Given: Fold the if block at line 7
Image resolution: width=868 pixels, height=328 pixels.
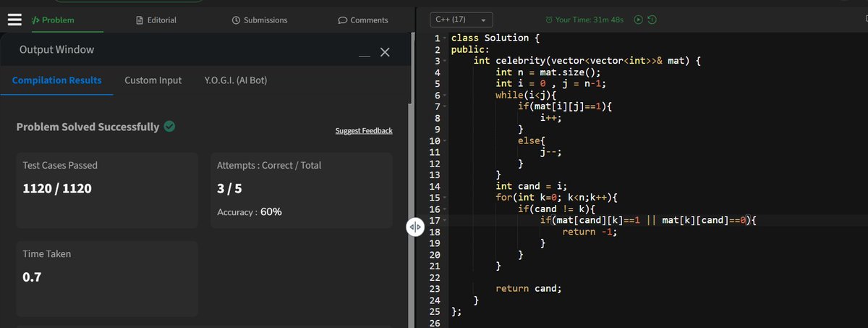Looking at the screenshot, I should (446, 107).
